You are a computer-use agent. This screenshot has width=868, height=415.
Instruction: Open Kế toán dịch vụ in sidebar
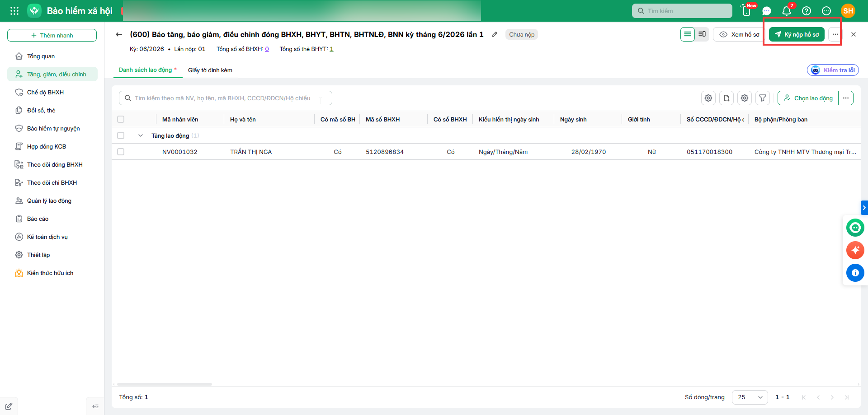(52, 237)
